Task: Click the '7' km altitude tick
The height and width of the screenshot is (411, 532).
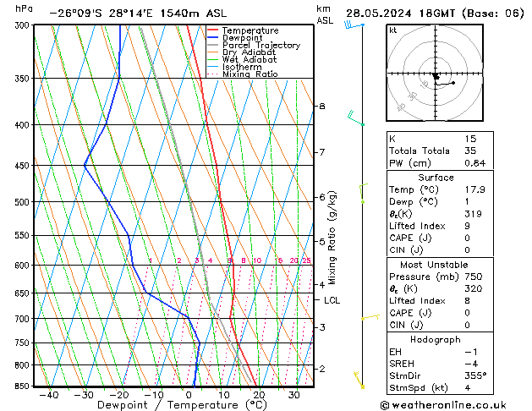Action: click(322, 152)
